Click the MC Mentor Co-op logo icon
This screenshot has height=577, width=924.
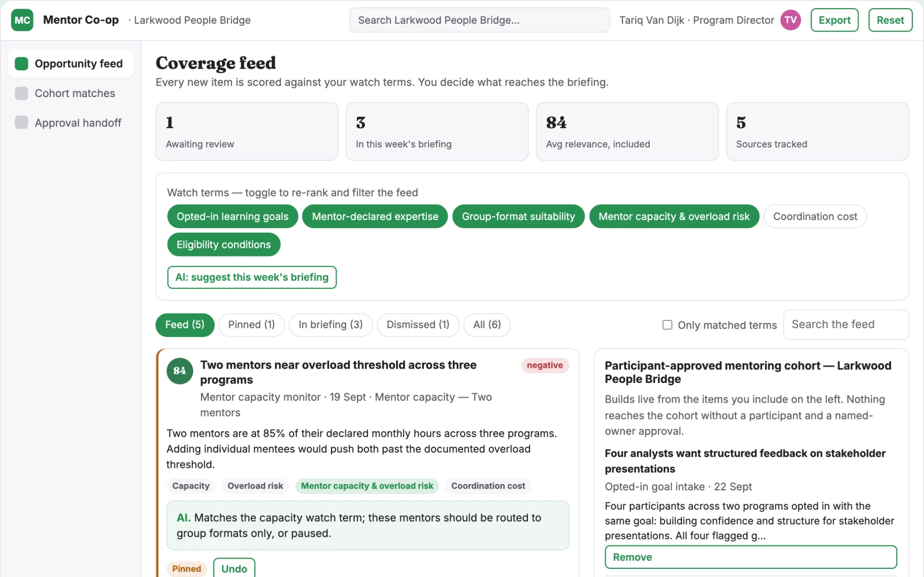[x=23, y=20]
